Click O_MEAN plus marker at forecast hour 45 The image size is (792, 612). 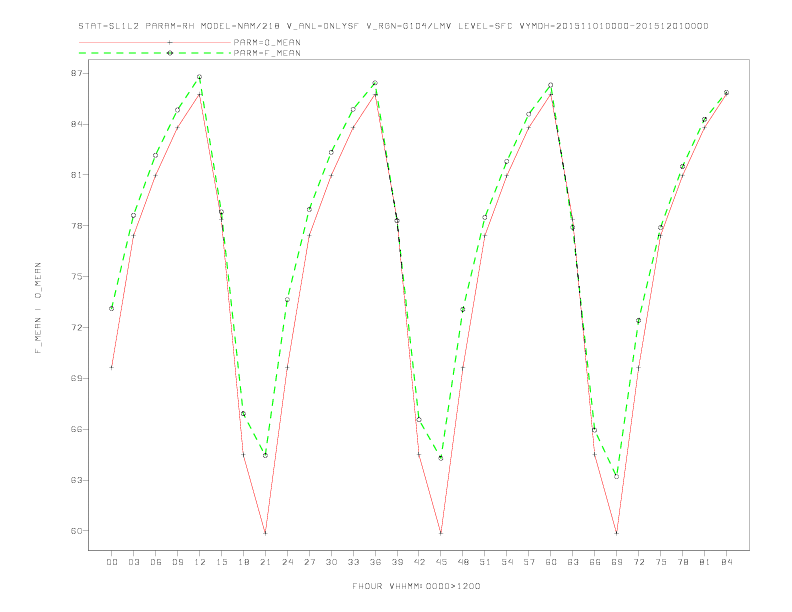pyautogui.click(x=441, y=533)
